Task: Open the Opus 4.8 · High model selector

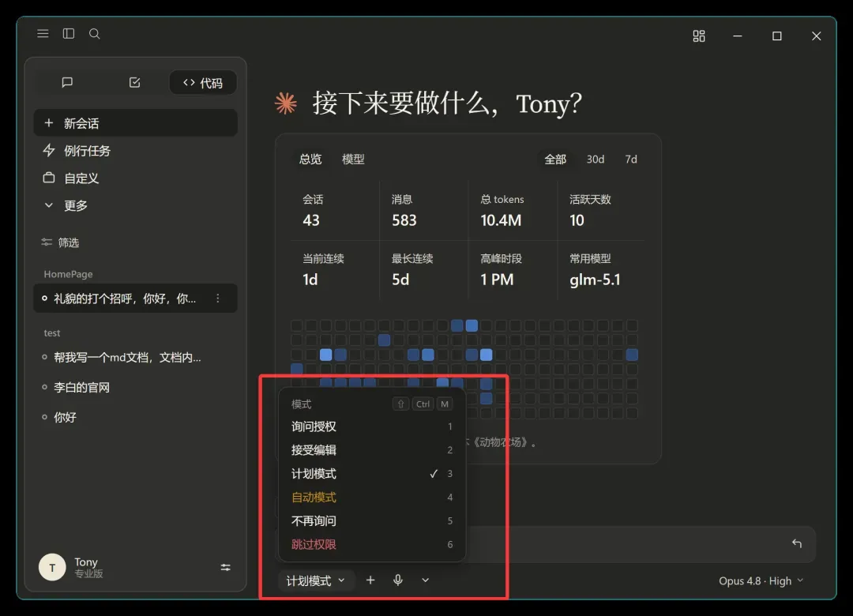Action: tap(761, 580)
